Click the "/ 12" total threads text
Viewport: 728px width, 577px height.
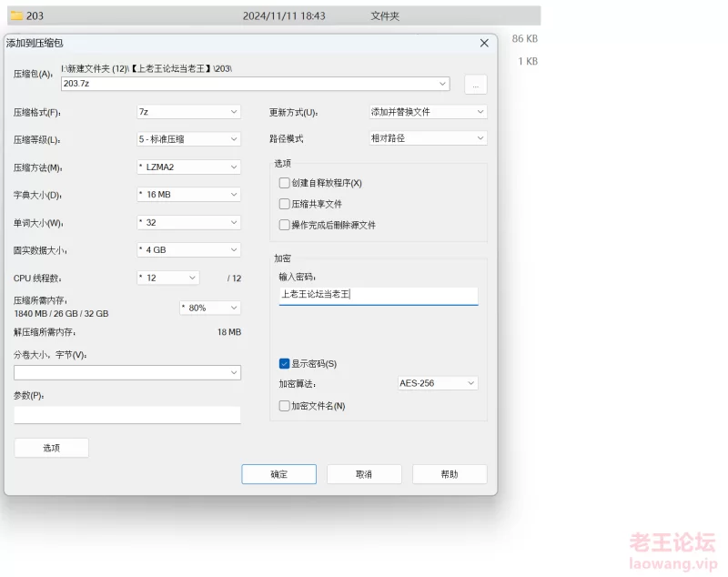(x=234, y=278)
